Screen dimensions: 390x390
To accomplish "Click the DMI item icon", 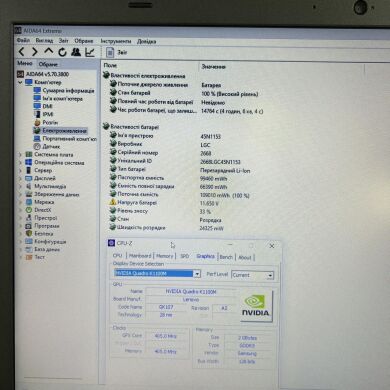I will coord(37,106).
